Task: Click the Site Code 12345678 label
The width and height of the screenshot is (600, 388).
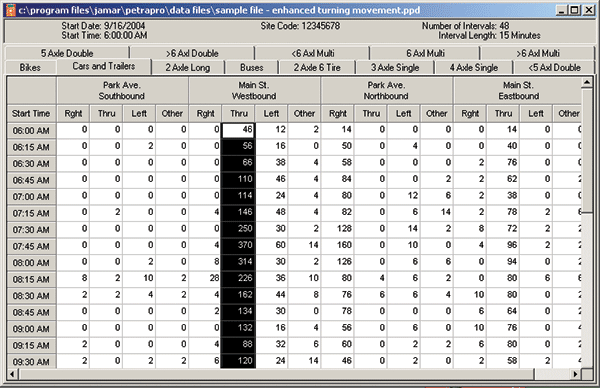Action: coord(300,26)
